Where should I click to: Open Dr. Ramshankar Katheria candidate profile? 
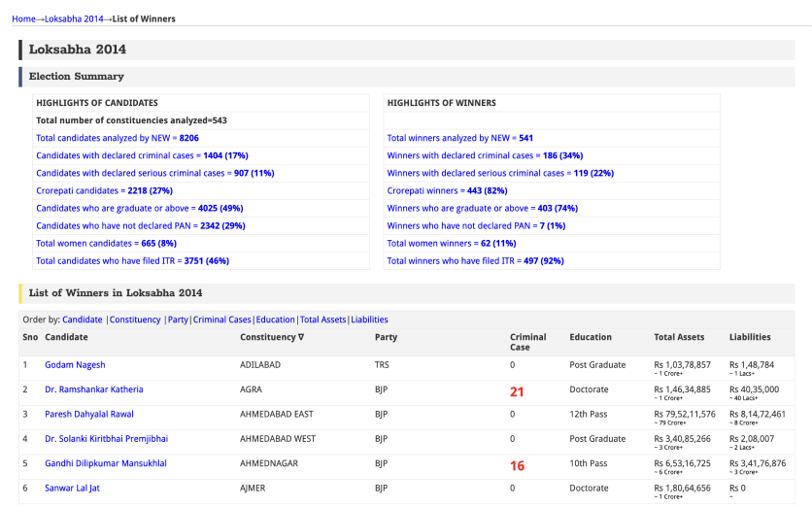(x=94, y=389)
